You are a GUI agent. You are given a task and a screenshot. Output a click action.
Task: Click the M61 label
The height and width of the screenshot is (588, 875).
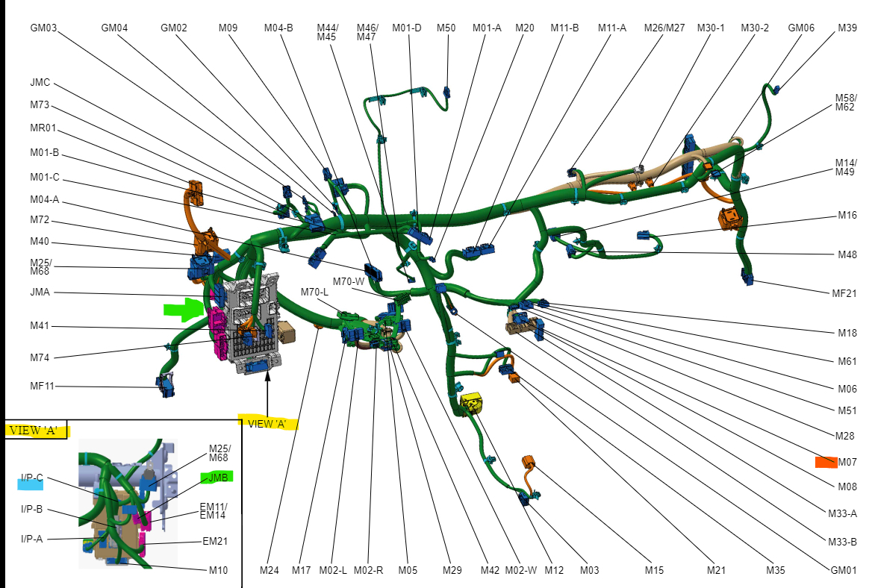[x=847, y=361]
